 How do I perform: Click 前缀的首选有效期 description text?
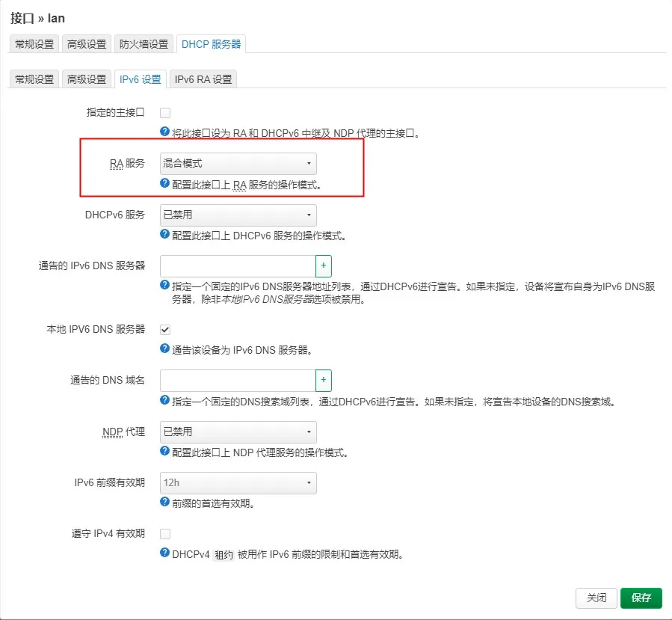click(x=213, y=503)
